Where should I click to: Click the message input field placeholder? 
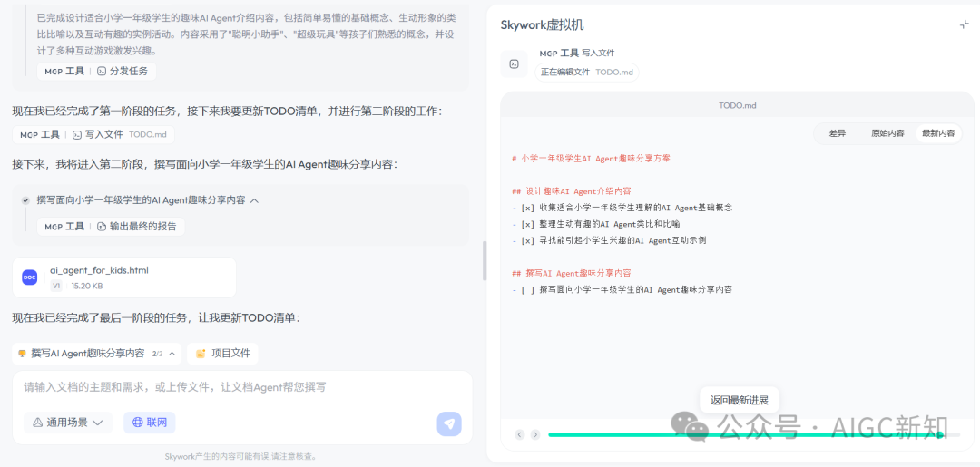(x=174, y=386)
